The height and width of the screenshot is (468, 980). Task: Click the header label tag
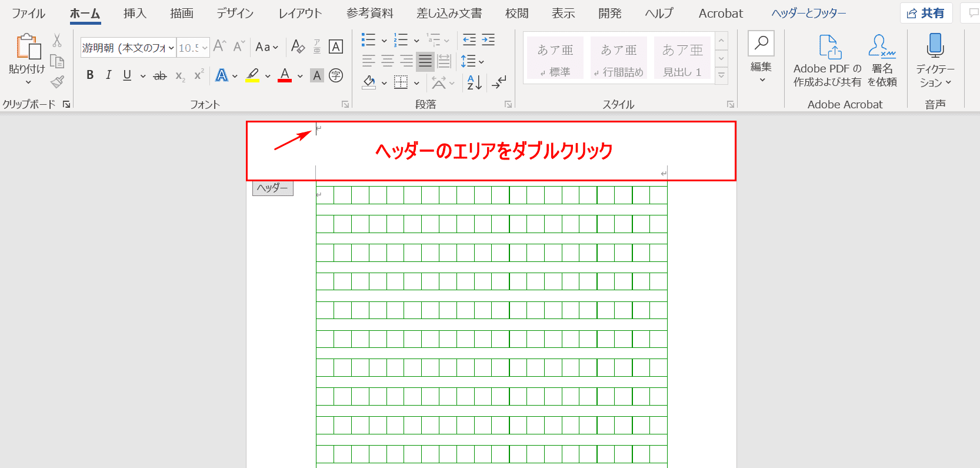pyautogui.click(x=273, y=188)
